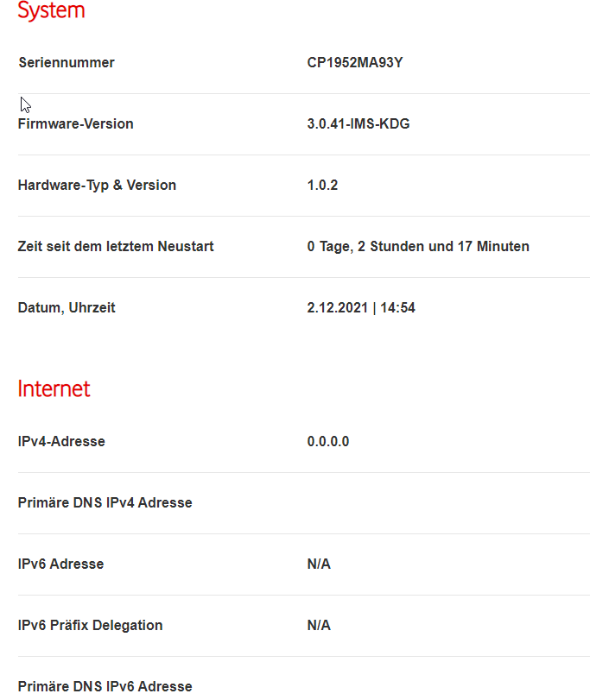Select the IPv4 address value 0.0.0.0
Image resolution: width=590 pixels, height=700 pixels.
tap(328, 442)
